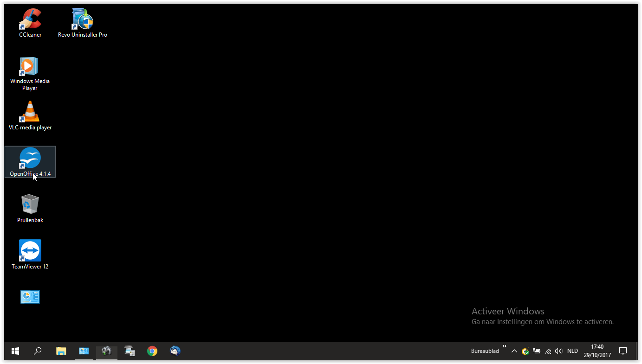
Task: Open the taskbar search magnifier
Action: click(x=38, y=351)
